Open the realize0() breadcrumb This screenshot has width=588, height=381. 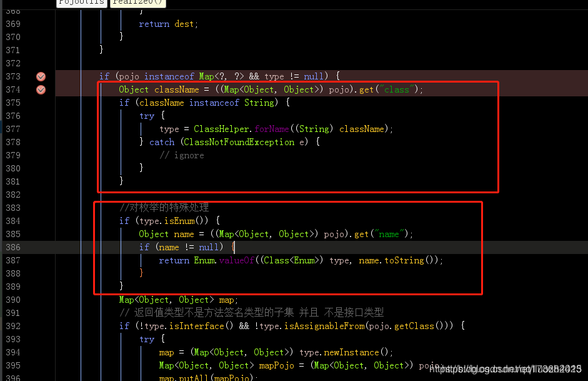coord(138,3)
